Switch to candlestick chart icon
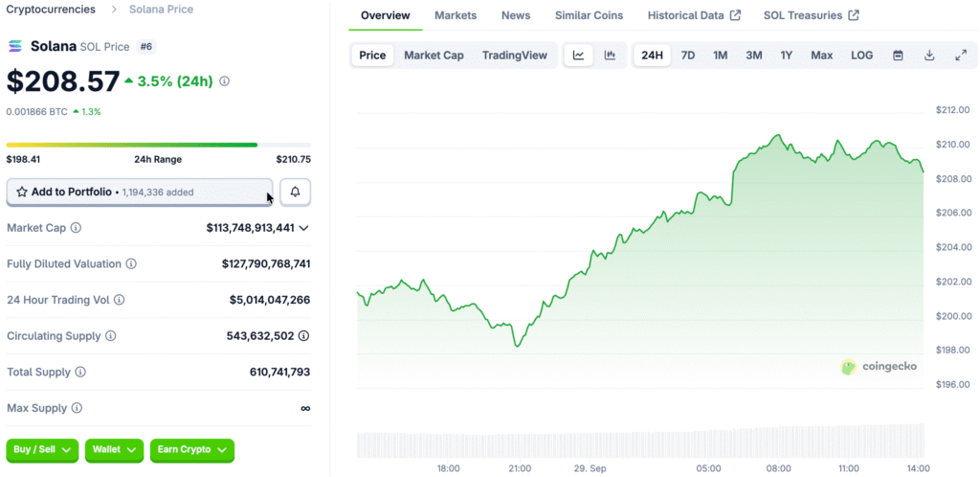980x477 pixels. pyautogui.click(x=610, y=56)
